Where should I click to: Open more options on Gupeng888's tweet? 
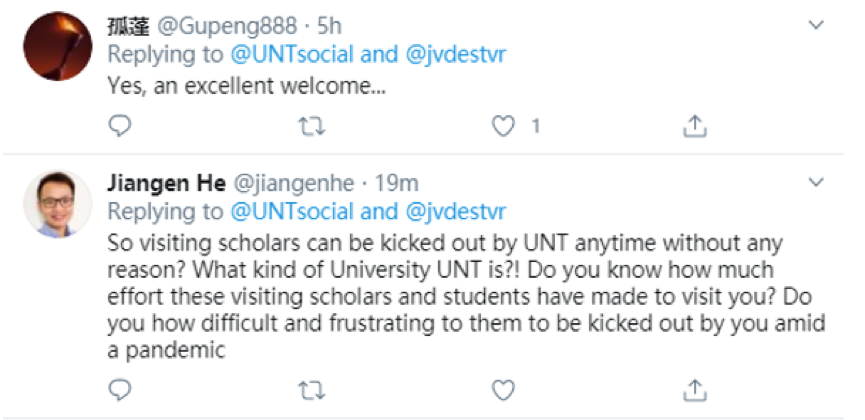pos(817,24)
